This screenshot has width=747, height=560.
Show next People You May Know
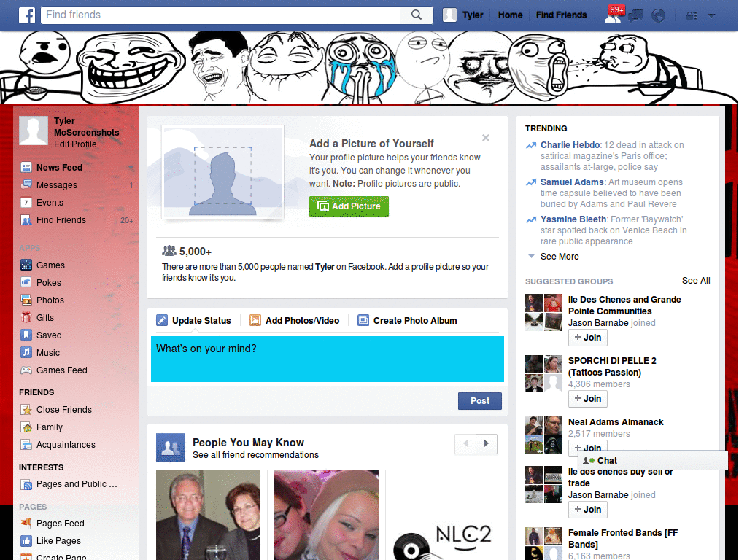(x=487, y=443)
